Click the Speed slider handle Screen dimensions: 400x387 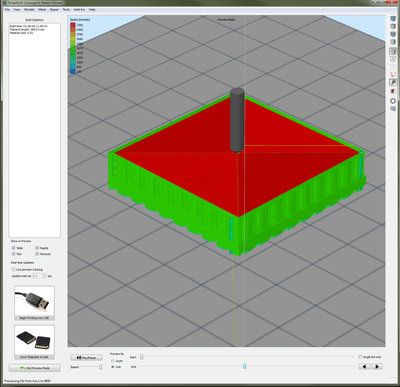click(100, 367)
